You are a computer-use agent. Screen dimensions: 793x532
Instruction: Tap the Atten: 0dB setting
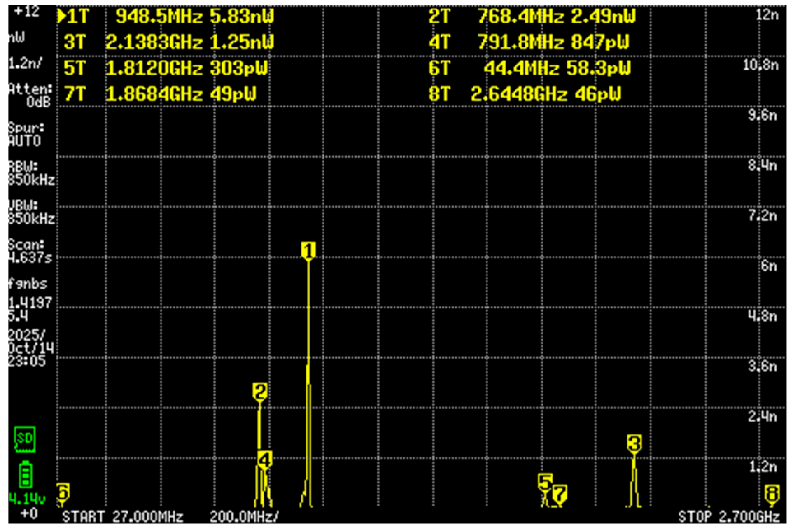pos(30,96)
